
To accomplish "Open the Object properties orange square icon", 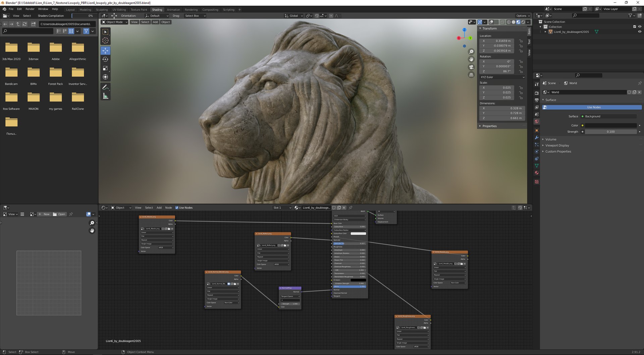I will (537, 130).
